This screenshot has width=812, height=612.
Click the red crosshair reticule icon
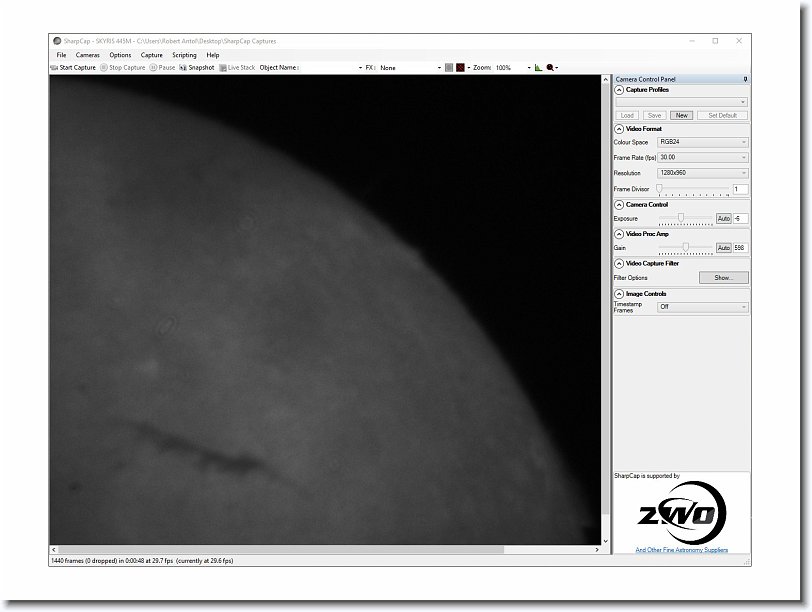pyautogui.click(x=460, y=68)
